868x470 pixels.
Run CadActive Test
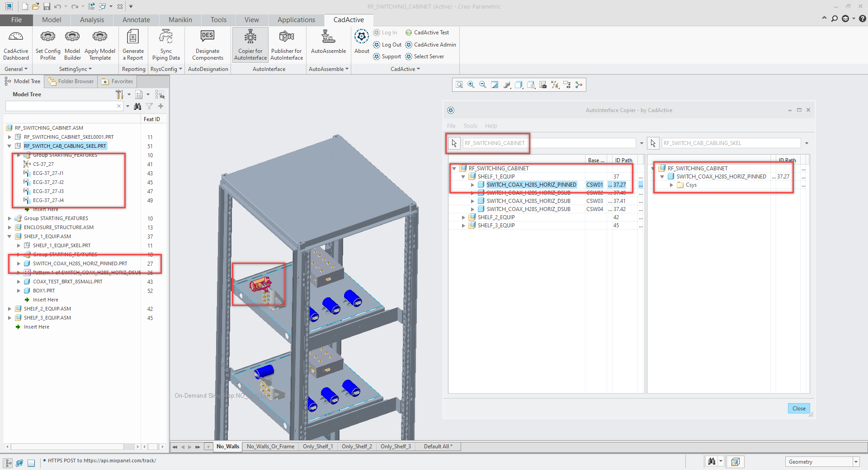(427, 33)
